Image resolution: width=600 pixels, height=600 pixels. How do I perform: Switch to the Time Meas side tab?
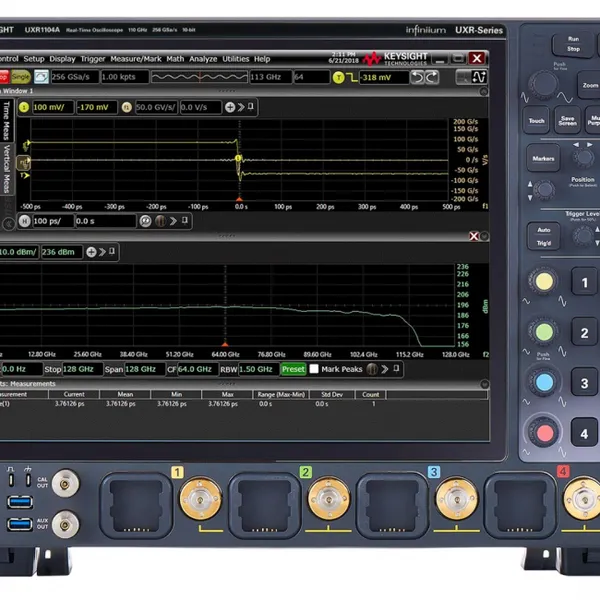[7, 121]
